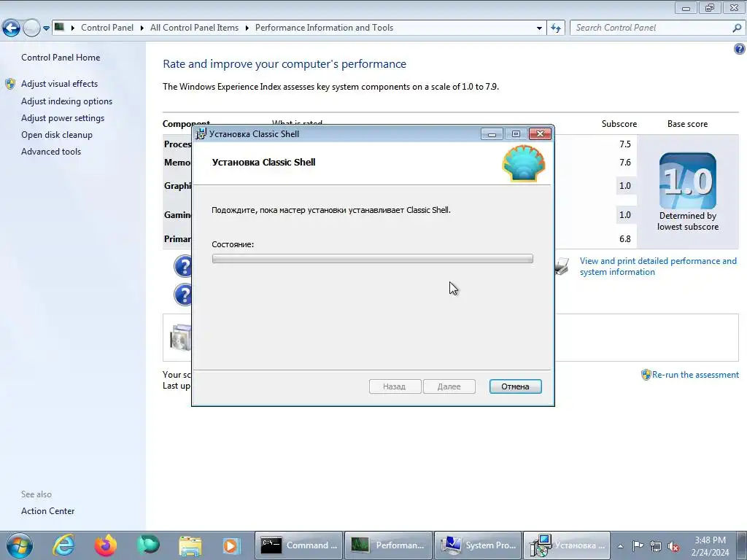The width and height of the screenshot is (747, 560).
Task: Open Advanced tools link
Action: pos(51,151)
